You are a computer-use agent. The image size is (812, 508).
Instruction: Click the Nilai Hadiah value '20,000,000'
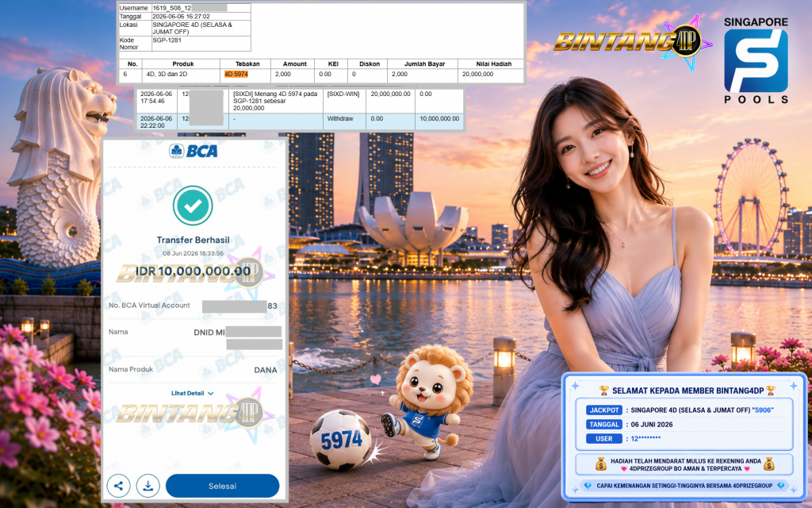click(x=477, y=74)
